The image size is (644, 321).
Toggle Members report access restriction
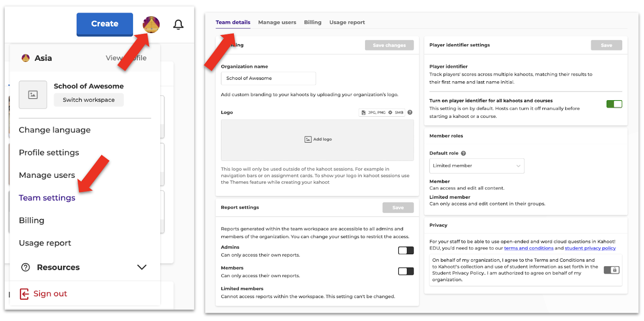[x=406, y=272]
